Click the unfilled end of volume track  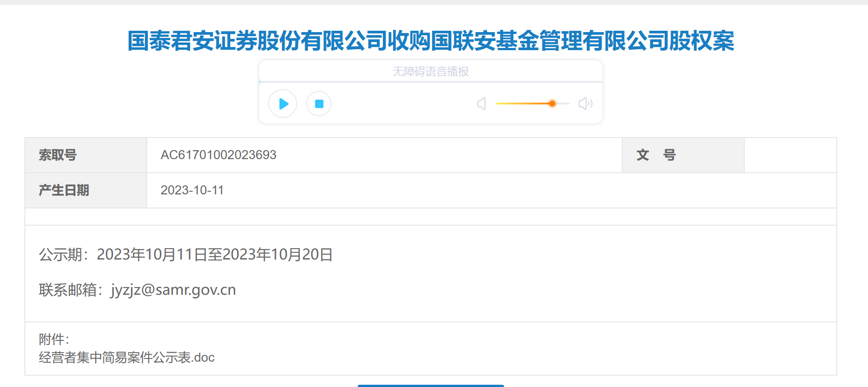pos(563,104)
